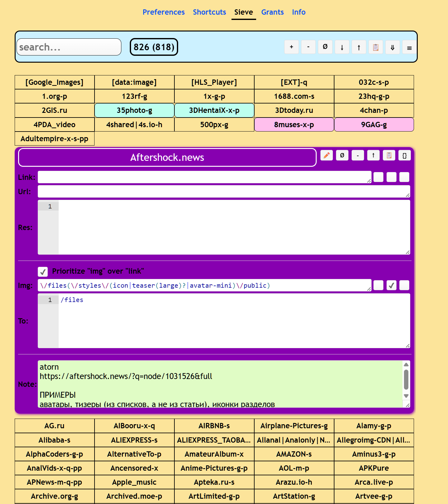Switch to the Grants tab
The width and height of the screenshot is (448, 504).
(272, 12)
